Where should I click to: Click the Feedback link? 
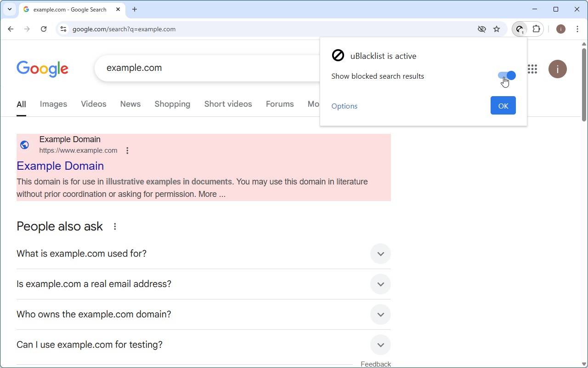click(376, 364)
